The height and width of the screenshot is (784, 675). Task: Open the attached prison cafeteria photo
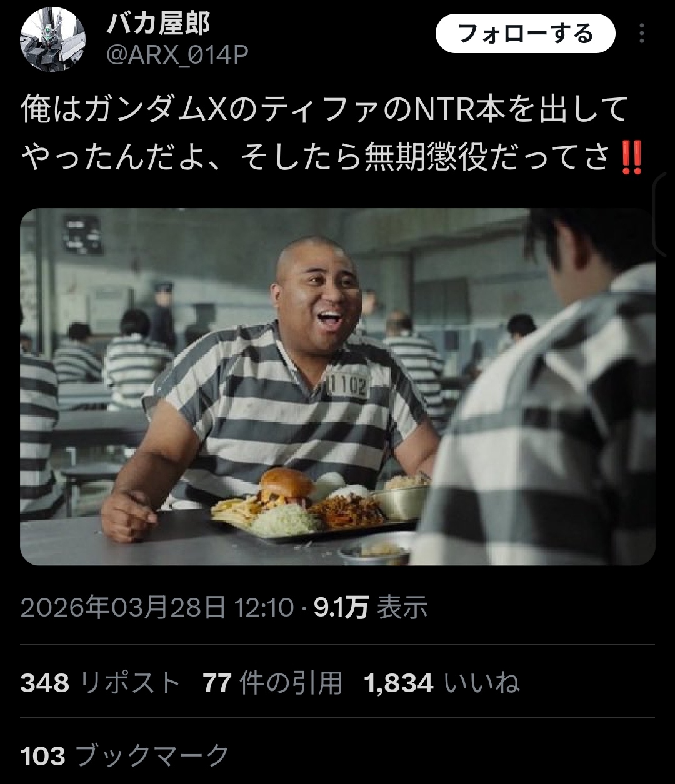click(337, 387)
